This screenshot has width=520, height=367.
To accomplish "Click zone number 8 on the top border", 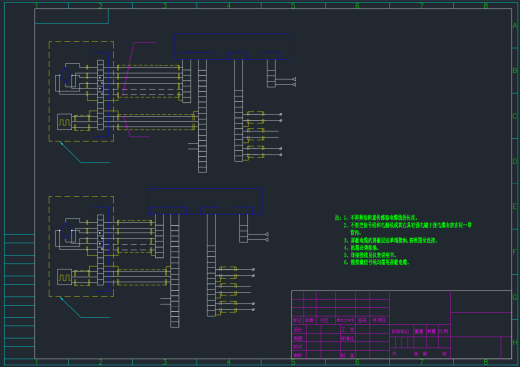I will pyautogui.click(x=486, y=6).
